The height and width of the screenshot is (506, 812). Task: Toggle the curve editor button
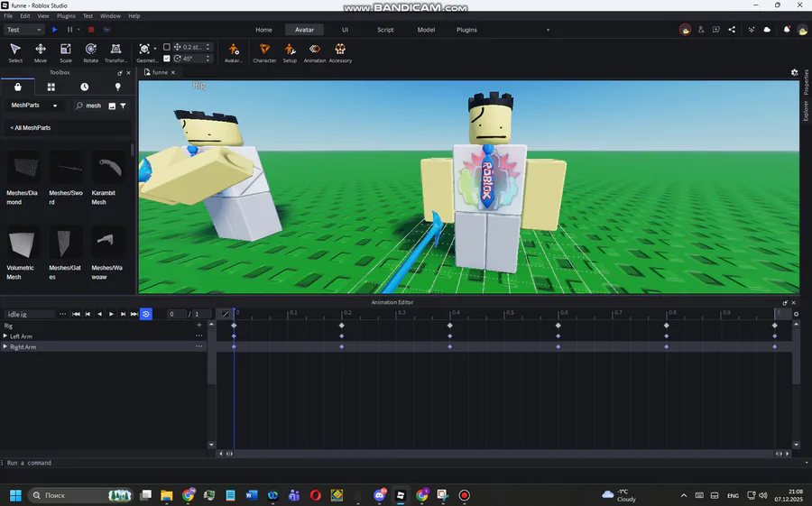(226, 314)
